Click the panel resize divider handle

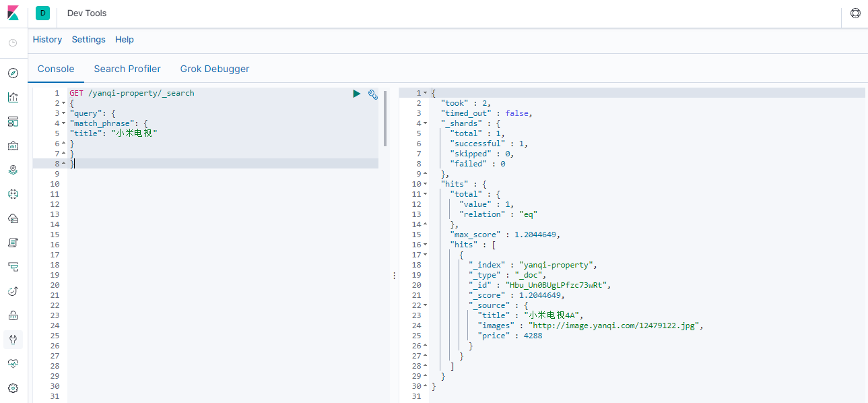(394, 276)
